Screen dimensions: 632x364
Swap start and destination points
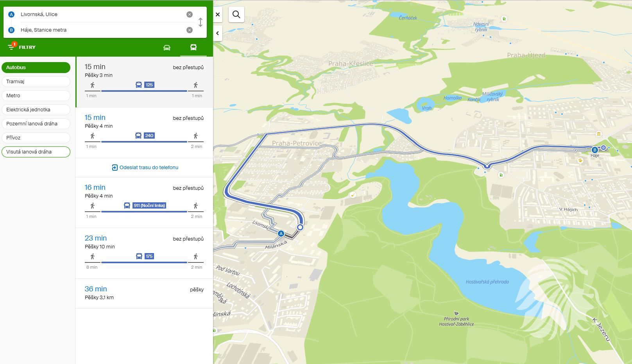pos(201,22)
